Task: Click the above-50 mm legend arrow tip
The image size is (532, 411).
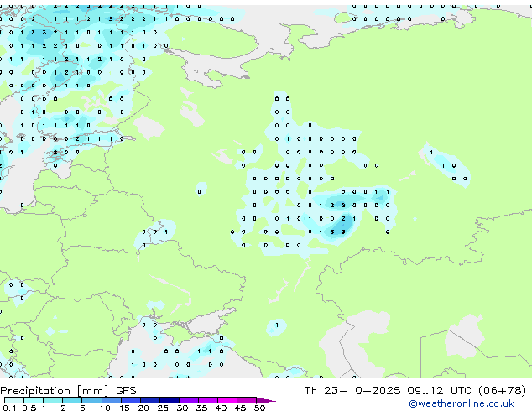Action: (x=266, y=400)
